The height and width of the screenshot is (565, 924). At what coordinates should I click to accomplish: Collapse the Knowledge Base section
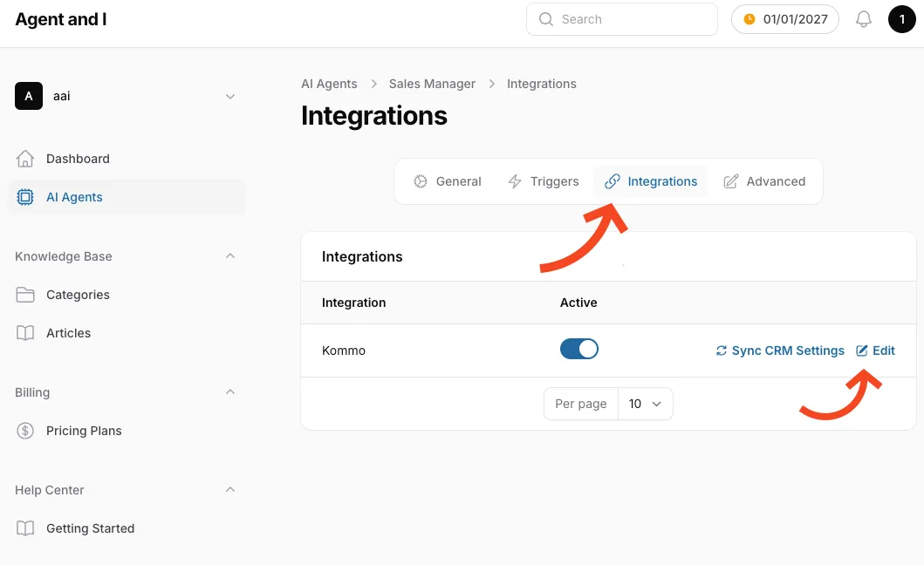point(230,256)
